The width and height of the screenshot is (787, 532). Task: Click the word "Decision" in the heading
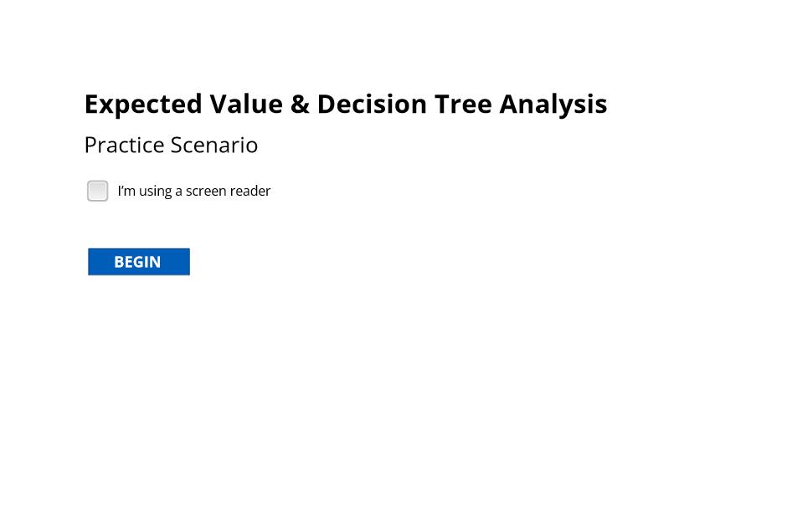coord(372,105)
